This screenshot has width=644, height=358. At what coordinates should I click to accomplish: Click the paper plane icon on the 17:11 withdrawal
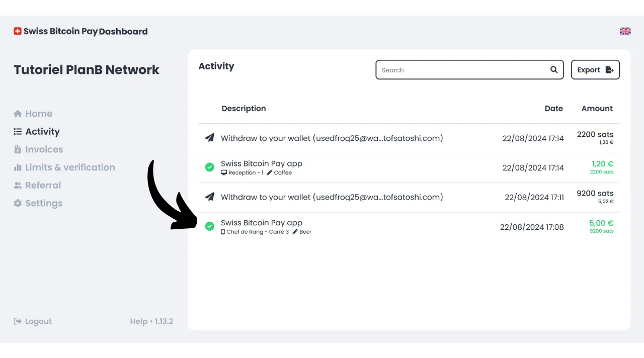210,197
